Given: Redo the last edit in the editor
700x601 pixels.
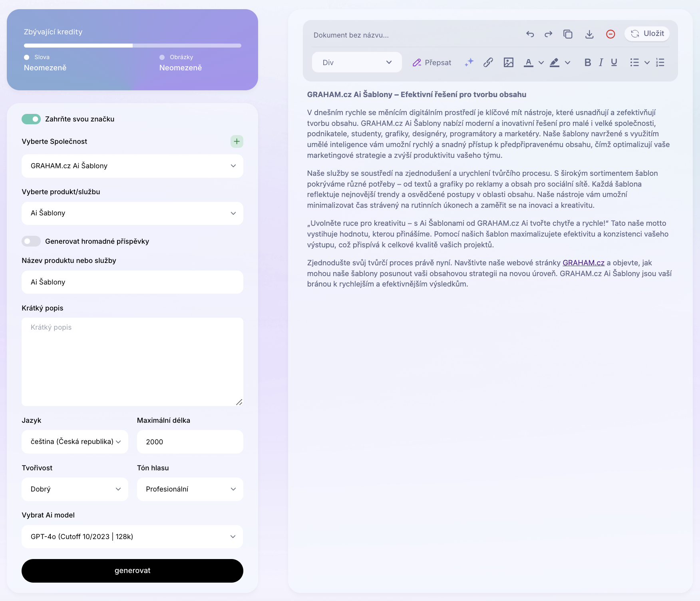Looking at the screenshot, I should pos(549,34).
